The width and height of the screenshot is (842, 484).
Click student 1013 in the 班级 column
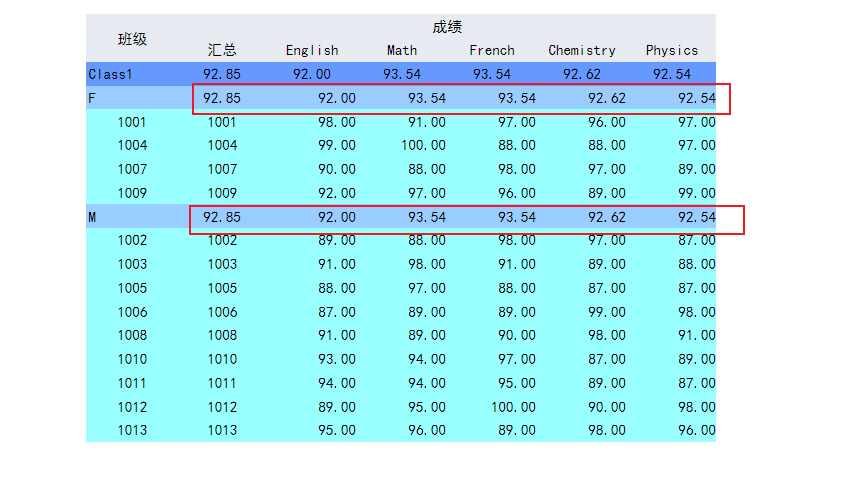(132, 430)
